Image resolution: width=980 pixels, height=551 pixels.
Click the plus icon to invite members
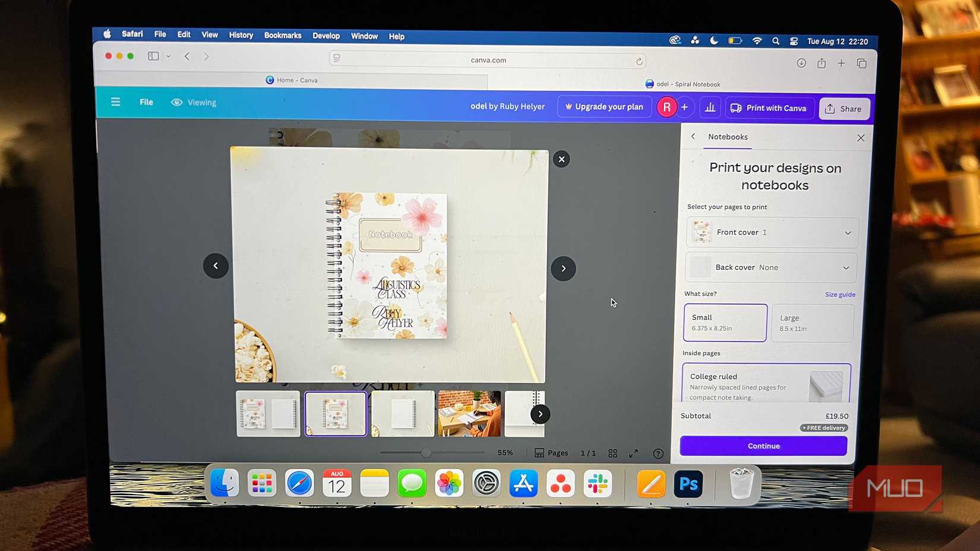[x=684, y=107]
